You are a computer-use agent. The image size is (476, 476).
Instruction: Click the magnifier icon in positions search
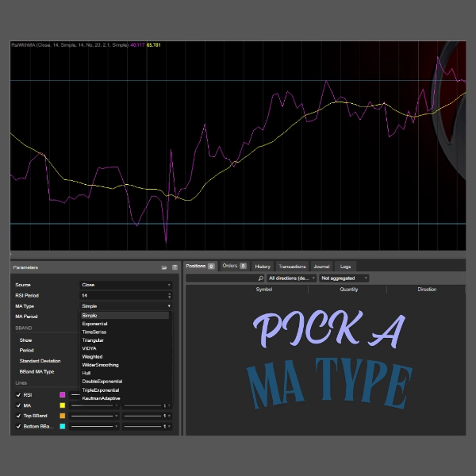261,278
